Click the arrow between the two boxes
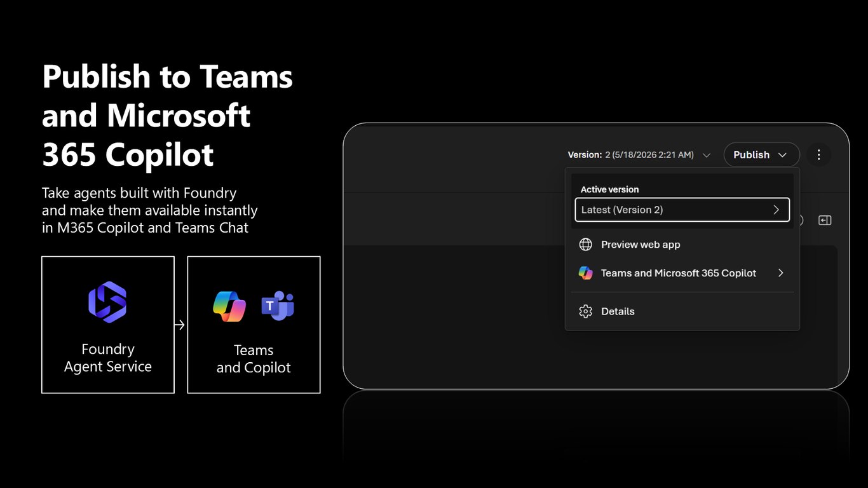Screen dimensions: 868x488 pos(180,325)
